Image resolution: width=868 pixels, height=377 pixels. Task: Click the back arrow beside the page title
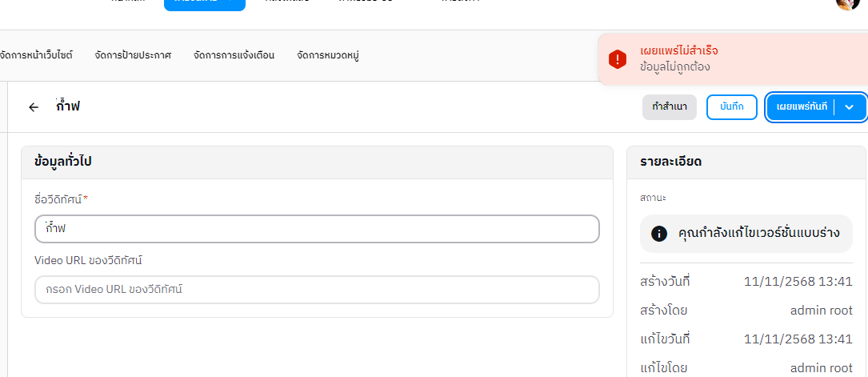click(x=34, y=107)
